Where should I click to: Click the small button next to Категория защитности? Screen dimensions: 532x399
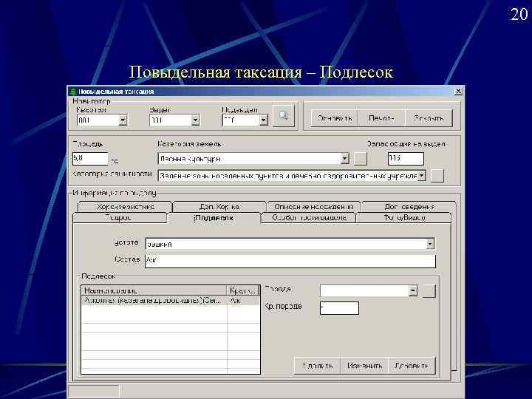(x=437, y=176)
